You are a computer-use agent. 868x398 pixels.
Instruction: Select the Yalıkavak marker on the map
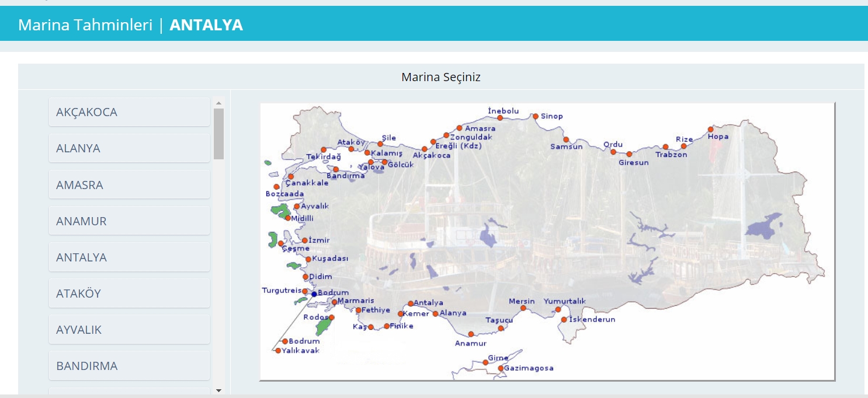[279, 351]
